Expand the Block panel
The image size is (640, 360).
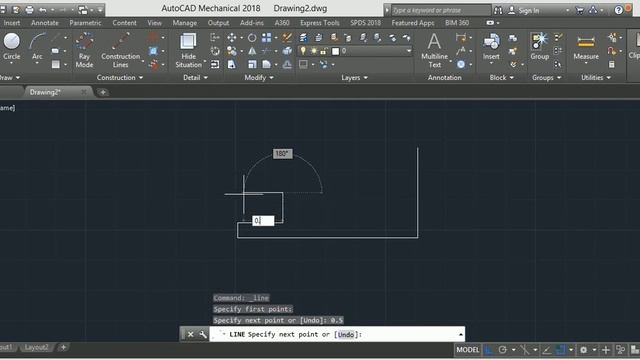pos(502,78)
